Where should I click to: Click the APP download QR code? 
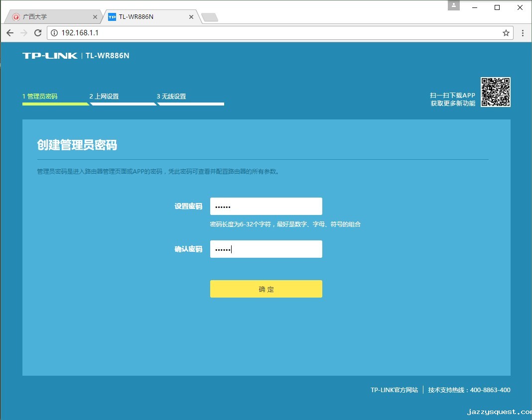(x=495, y=92)
